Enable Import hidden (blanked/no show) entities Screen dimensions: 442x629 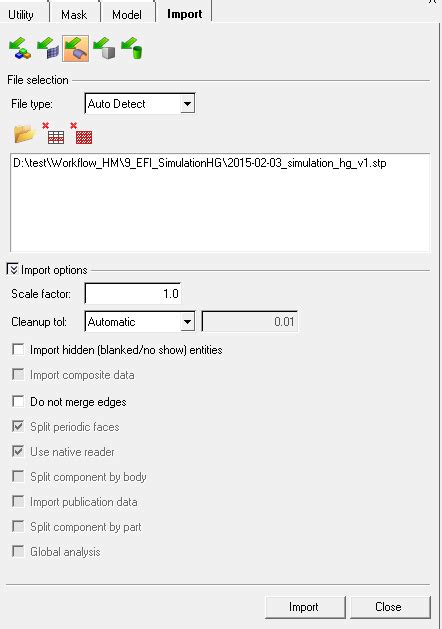(18, 350)
